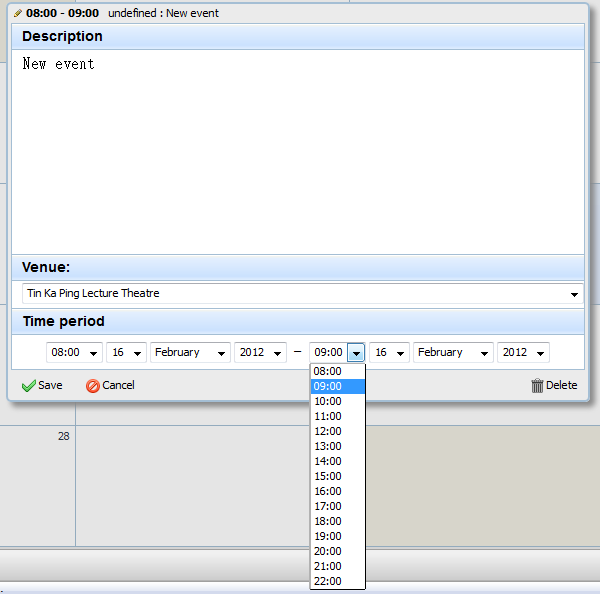600x594 pixels.
Task: Select 21:00 in the time list
Action: pyautogui.click(x=338, y=566)
